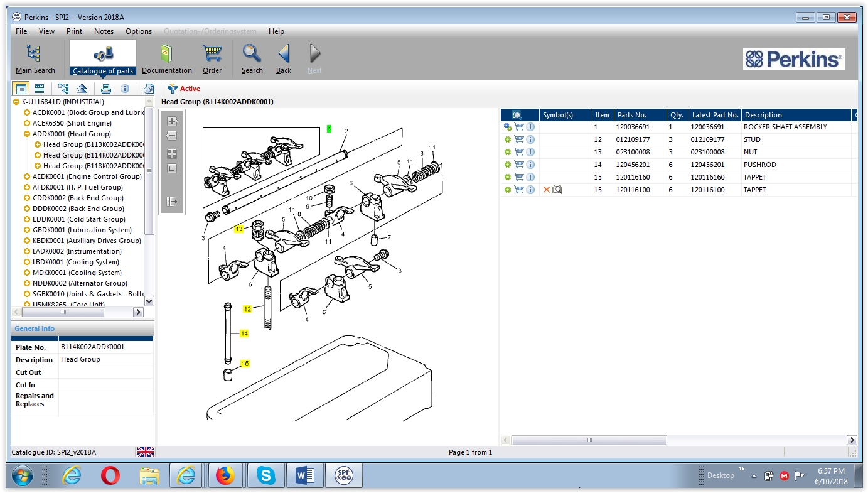Viewport: 868px width, 493px height.
Task: Open the Options menu
Action: pyautogui.click(x=139, y=31)
